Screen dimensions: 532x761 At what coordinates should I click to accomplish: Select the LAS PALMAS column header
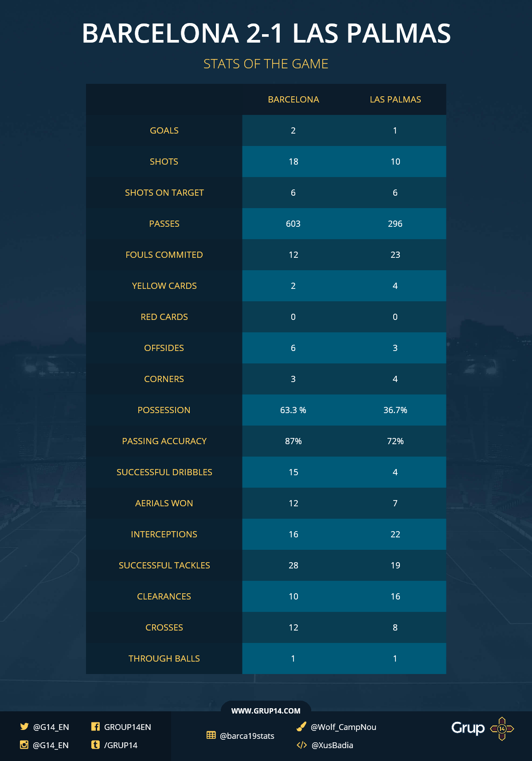point(395,99)
